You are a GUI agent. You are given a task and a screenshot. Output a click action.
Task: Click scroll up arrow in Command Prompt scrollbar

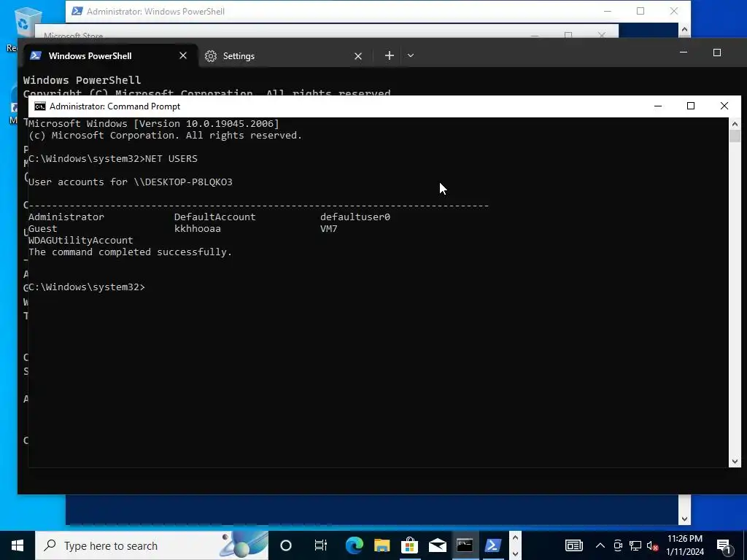coord(735,124)
